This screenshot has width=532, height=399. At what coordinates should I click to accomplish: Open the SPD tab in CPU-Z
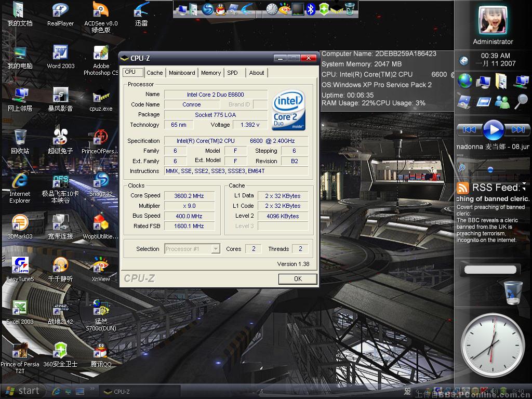click(232, 73)
